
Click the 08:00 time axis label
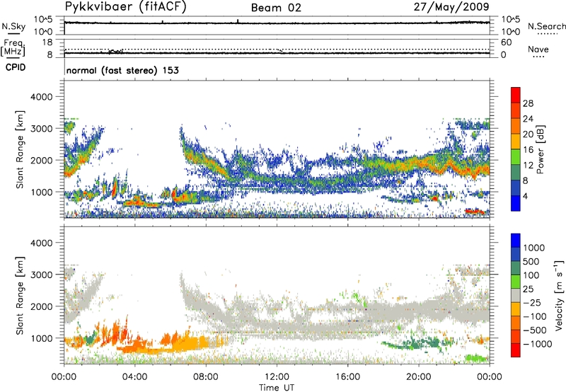(206, 377)
